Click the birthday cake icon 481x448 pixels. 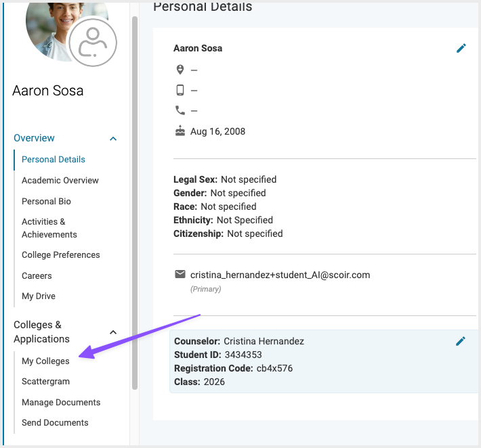(180, 131)
